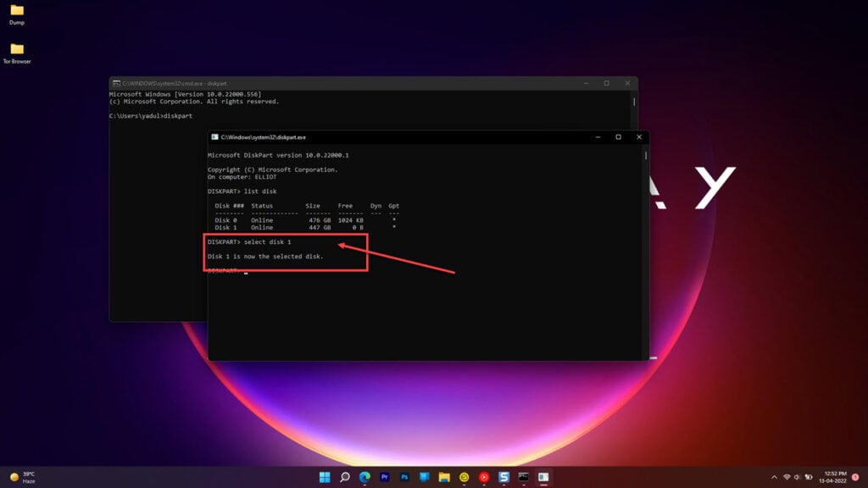Image resolution: width=868 pixels, height=488 pixels.
Task: Expand hidden system tray icons chevron
Action: pyautogui.click(x=774, y=477)
